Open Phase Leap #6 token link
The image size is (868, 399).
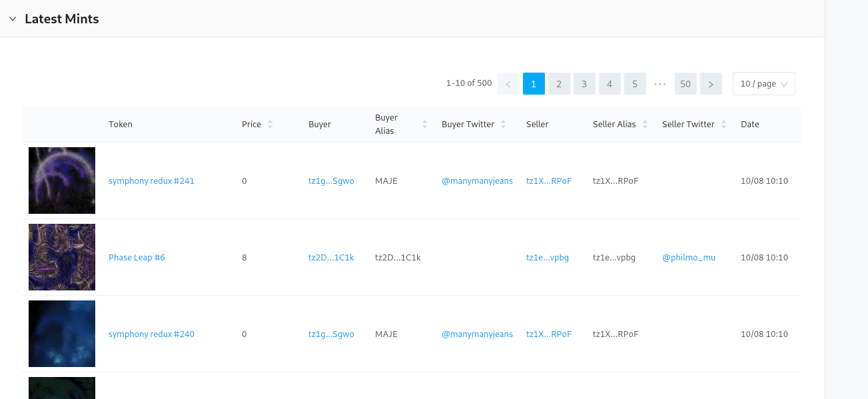point(137,257)
